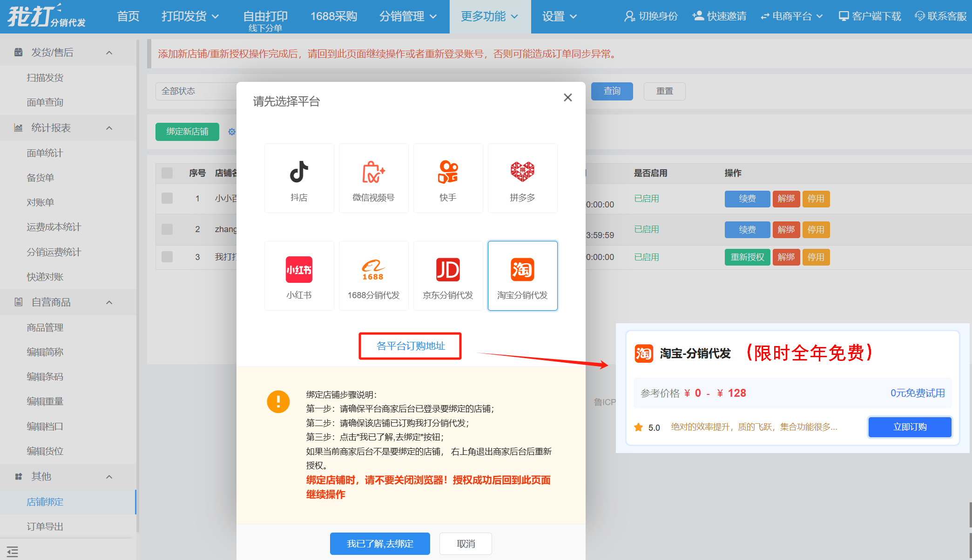Click 续费 for row 1
Image resolution: width=972 pixels, height=560 pixels.
coord(747,199)
